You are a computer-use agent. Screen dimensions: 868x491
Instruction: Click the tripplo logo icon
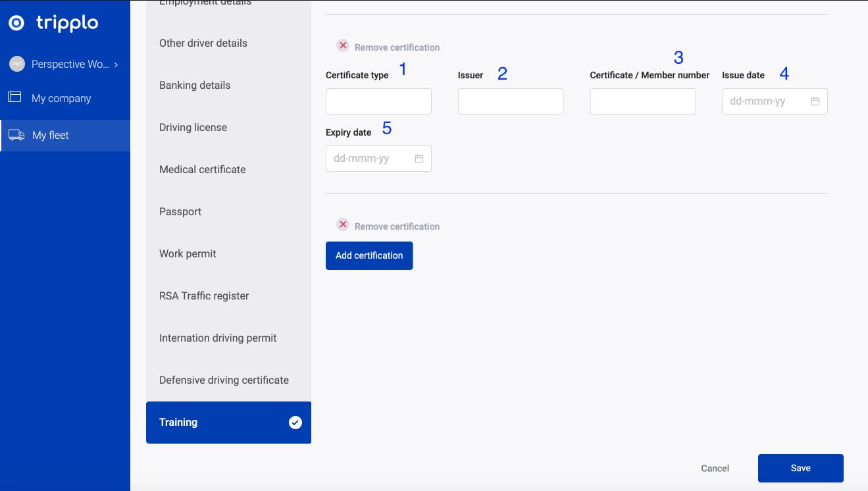tap(16, 23)
